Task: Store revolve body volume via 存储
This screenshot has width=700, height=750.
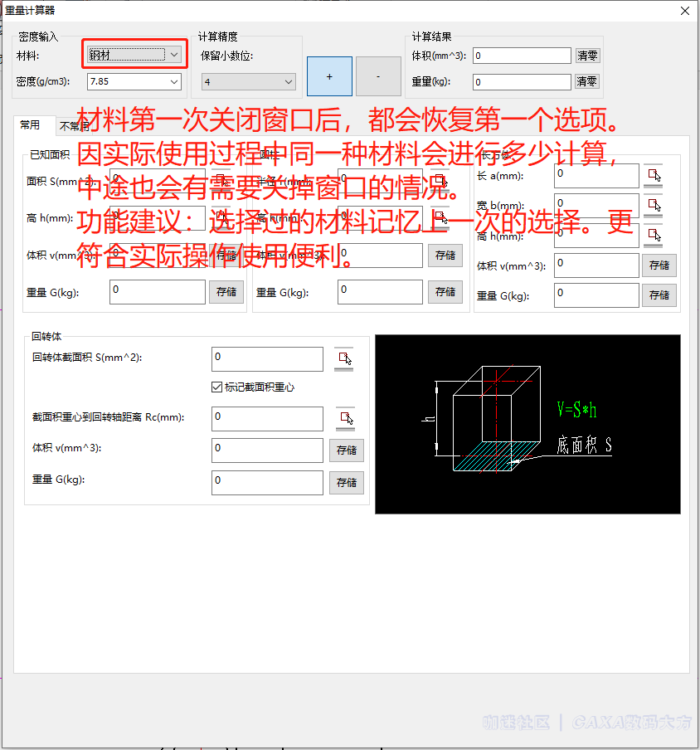Action: click(x=347, y=450)
